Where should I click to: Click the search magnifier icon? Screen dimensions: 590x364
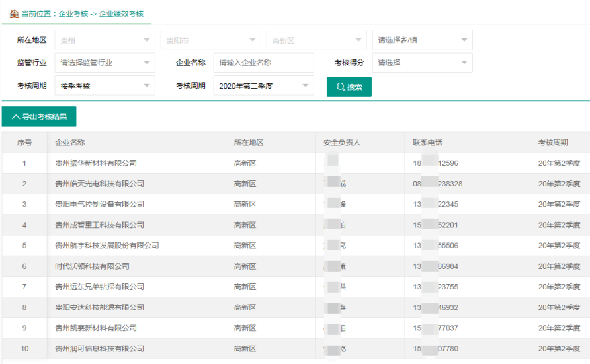pyautogui.click(x=341, y=87)
